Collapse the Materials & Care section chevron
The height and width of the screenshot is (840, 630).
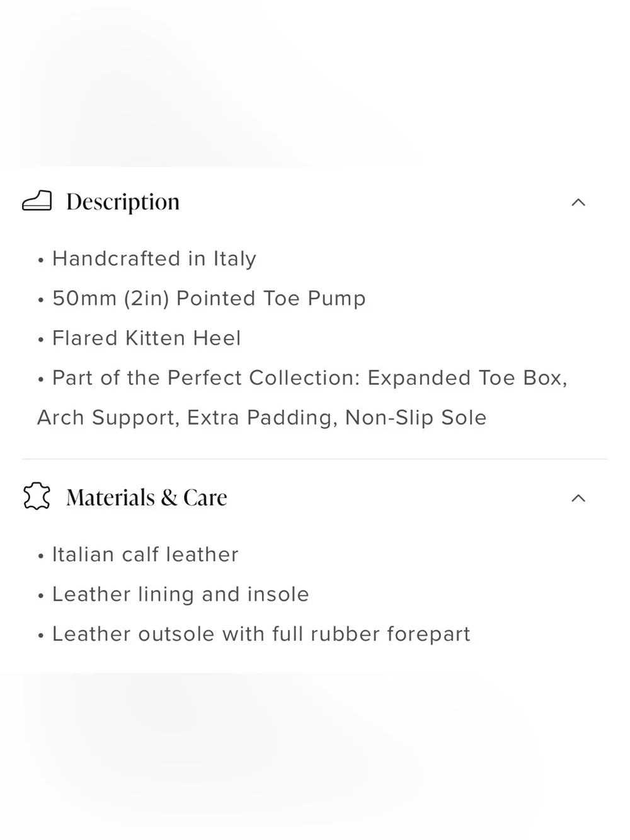tap(578, 498)
